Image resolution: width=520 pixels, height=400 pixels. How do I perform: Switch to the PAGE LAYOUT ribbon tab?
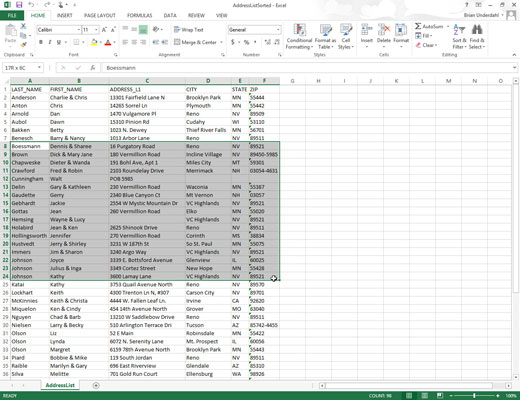pyautogui.click(x=99, y=15)
